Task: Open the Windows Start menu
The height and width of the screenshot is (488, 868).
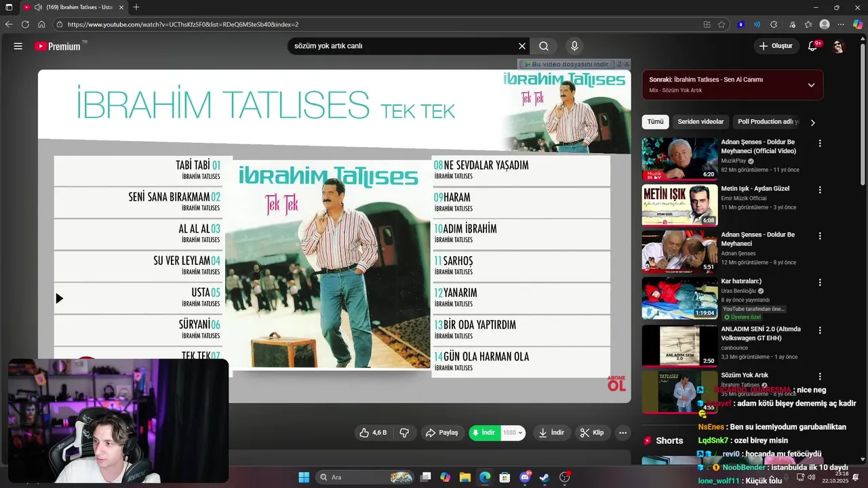Action: 304,477
